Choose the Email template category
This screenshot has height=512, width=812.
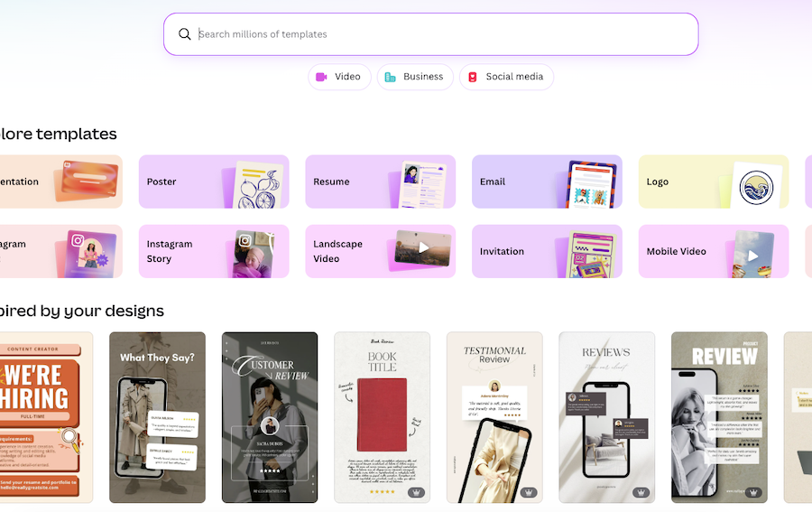tap(547, 182)
